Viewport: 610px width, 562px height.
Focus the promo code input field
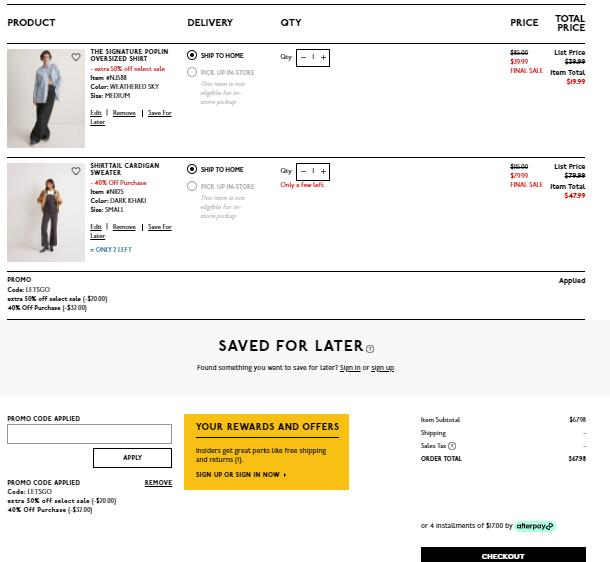pyautogui.click(x=89, y=434)
